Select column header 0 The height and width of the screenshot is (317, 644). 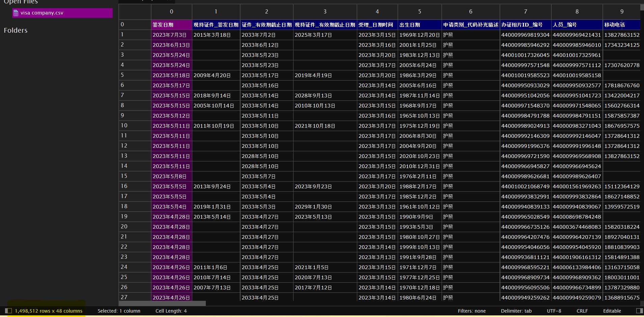pos(171,11)
